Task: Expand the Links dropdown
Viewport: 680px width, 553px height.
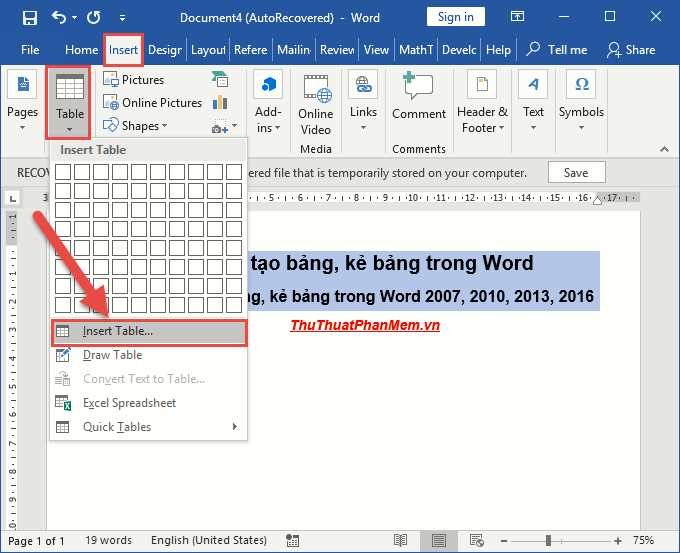Action: click(x=363, y=101)
